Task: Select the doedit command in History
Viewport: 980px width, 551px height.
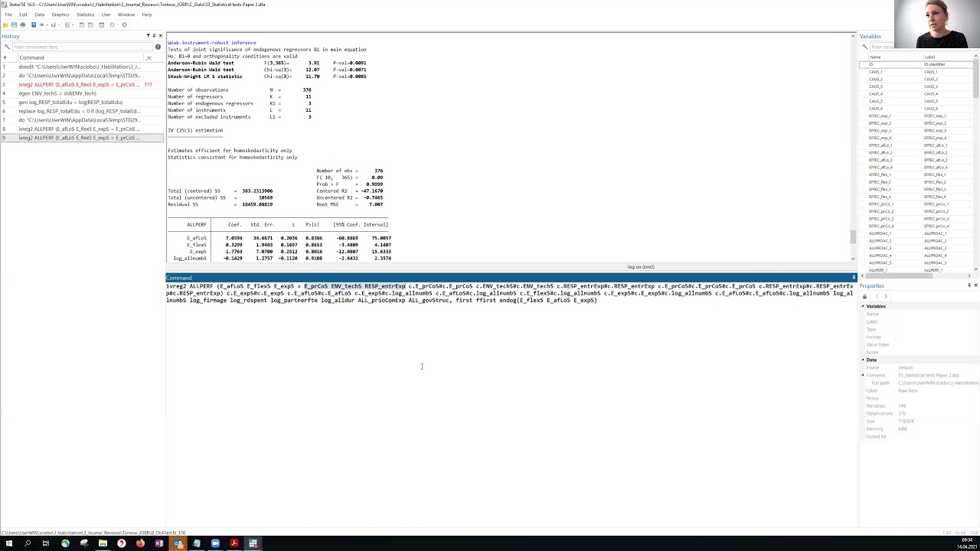Action: 82,67
